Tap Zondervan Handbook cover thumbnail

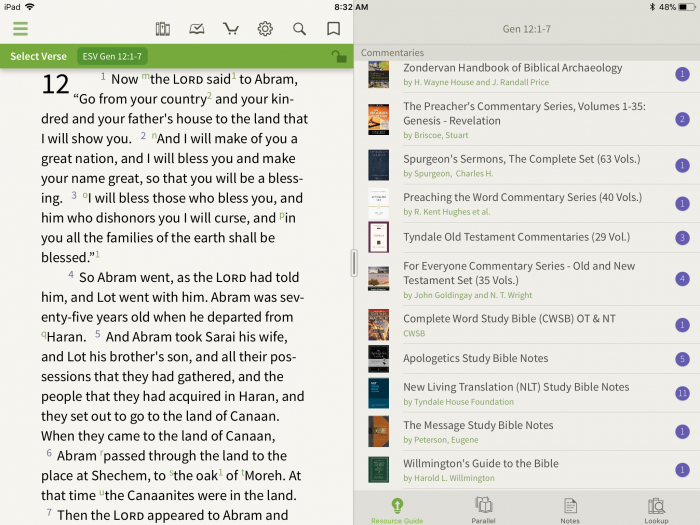(x=378, y=75)
